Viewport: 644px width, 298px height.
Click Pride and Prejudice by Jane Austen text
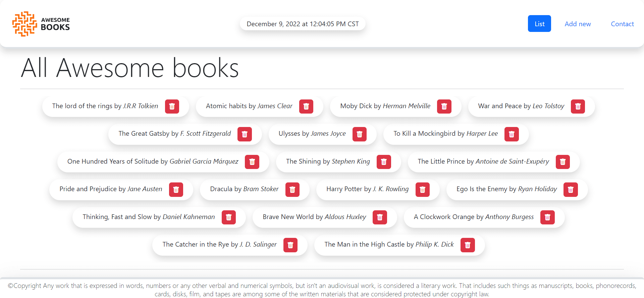pos(111,189)
